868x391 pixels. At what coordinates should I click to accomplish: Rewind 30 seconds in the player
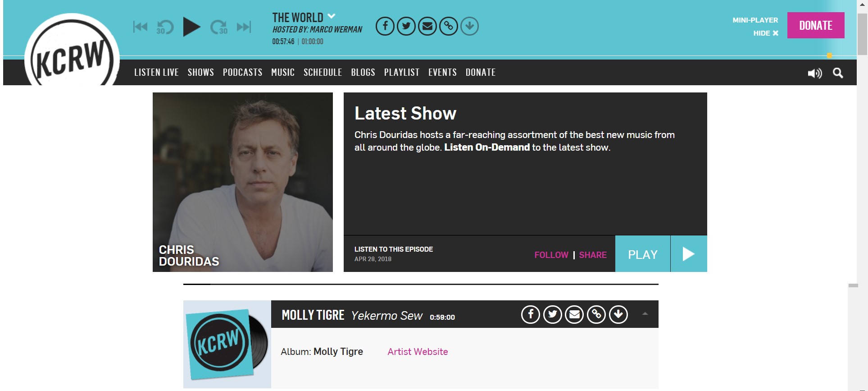click(x=165, y=27)
